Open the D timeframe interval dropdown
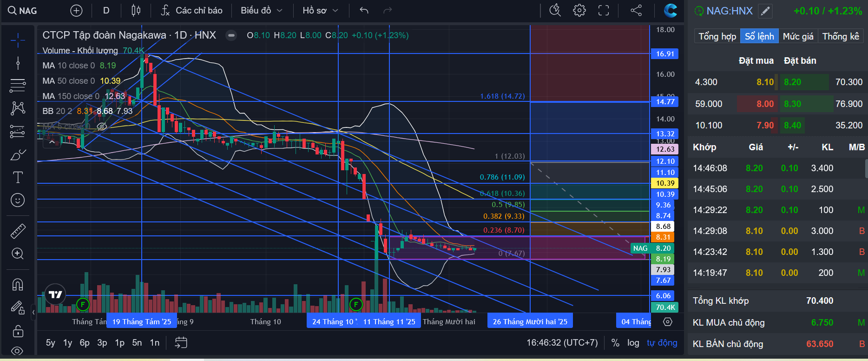Viewport: 868px width, 361px height. [x=106, y=10]
